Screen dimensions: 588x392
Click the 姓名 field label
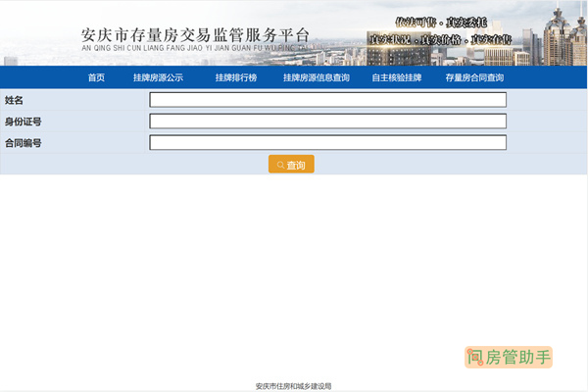(14, 100)
